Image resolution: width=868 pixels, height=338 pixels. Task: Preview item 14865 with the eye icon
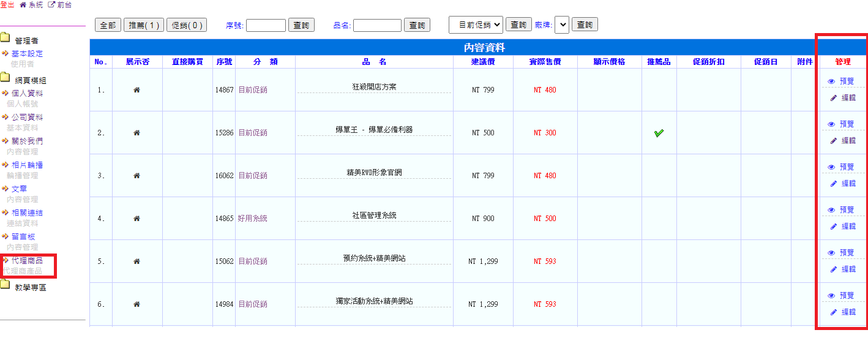[831, 210]
